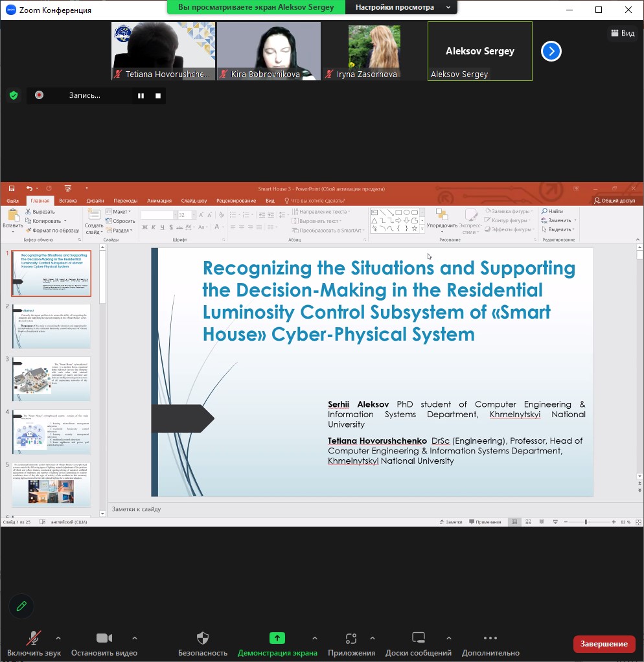Image resolution: width=644 pixels, height=662 pixels.
Task: Open the Apps icon in Zoom toolbar
Action: pyautogui.click(x=351, y=639)
